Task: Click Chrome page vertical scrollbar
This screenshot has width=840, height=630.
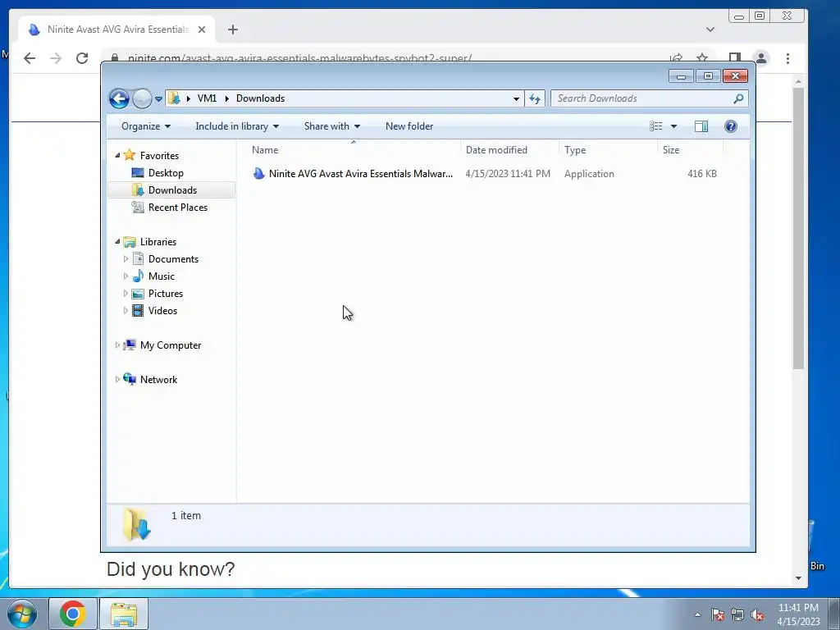Action: click(798, 228)
